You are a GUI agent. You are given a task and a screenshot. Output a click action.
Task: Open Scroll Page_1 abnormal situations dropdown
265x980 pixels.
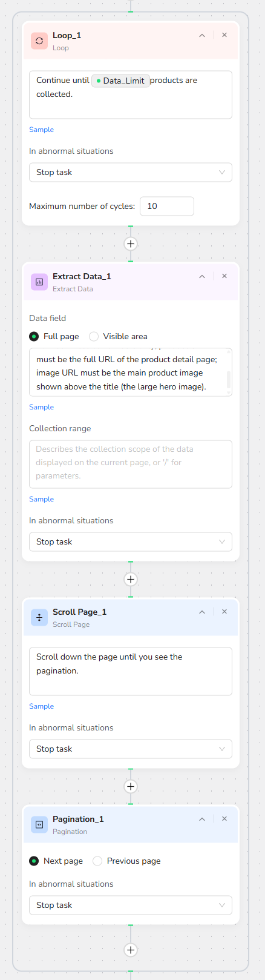click(131, 749)
